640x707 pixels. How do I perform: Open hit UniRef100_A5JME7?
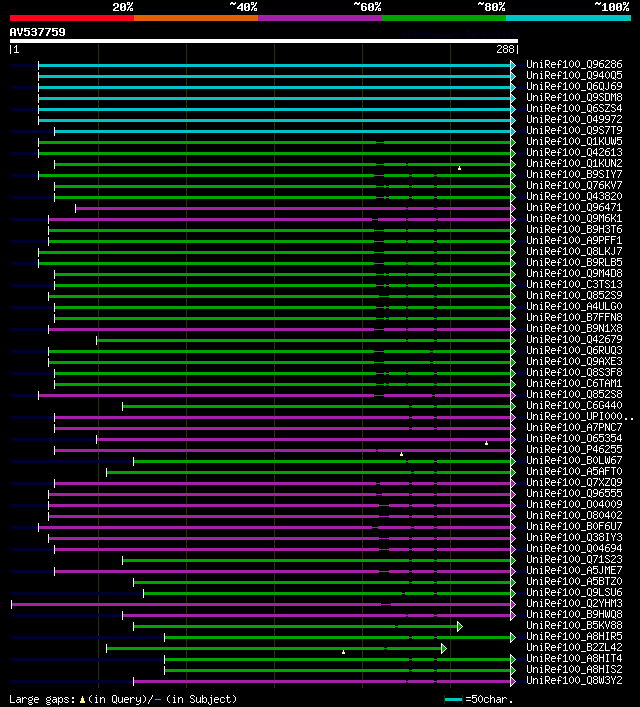[574, 570]
